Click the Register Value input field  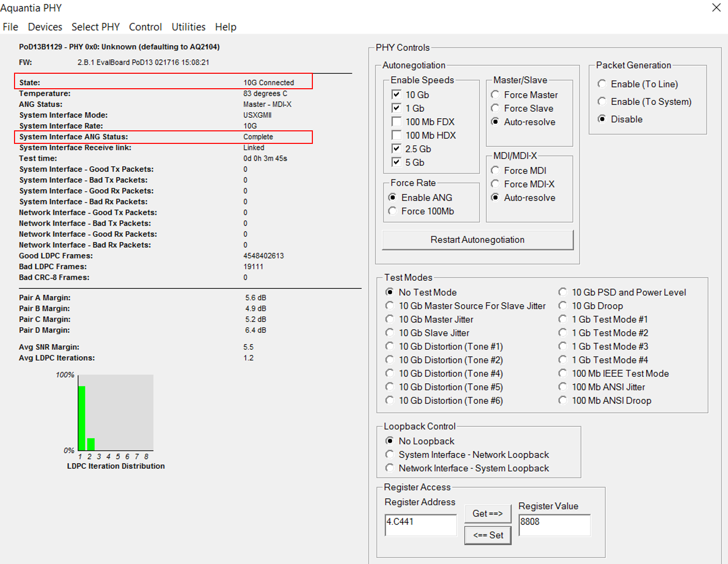(555, 525)
